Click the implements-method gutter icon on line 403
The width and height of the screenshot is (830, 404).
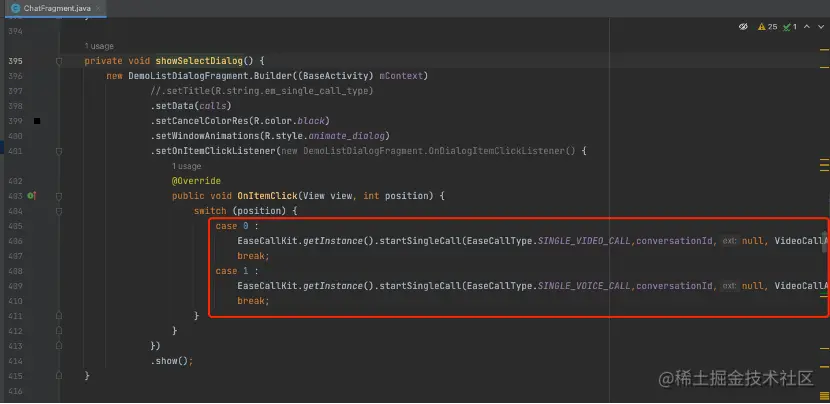coord(31,196)
